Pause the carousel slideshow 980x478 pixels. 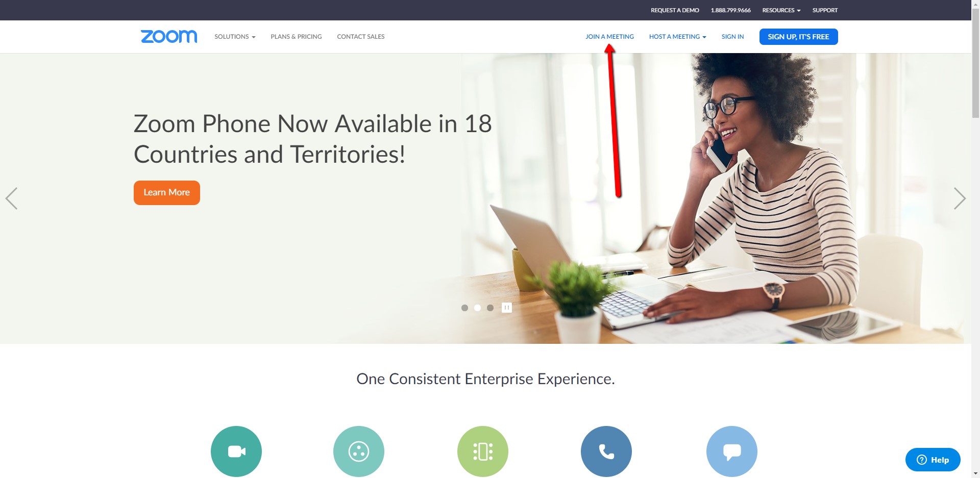point(507,308)
